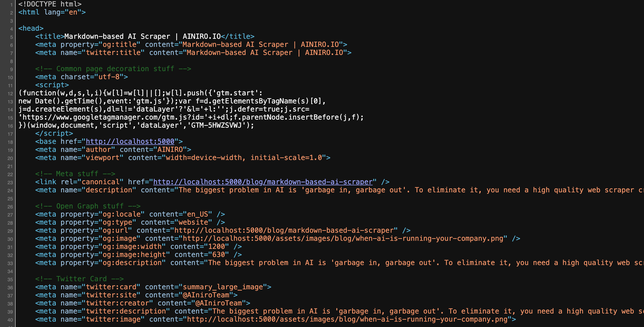The image size is (644, 327).
Task: Click the twitter:image meta line
Action: (275, 319)
